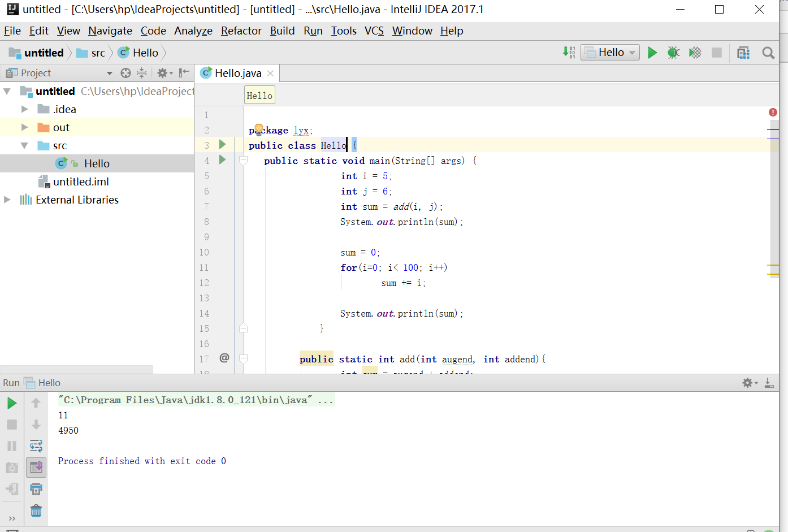Screen dimensions: 788x532
Task: Click the Dump Threads camera icon
Action: tap(12, 468)
